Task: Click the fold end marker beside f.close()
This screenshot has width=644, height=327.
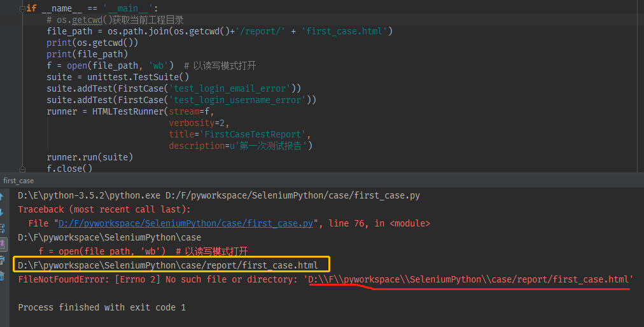Action: point(22,169)
